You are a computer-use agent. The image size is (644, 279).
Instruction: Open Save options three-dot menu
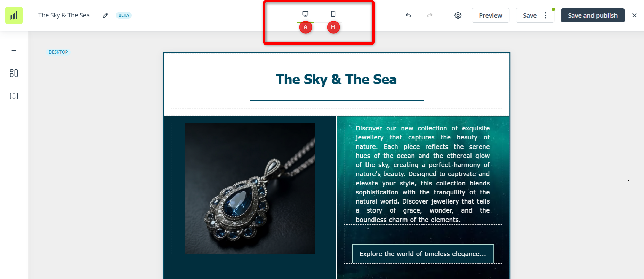(x=545, y=15)
